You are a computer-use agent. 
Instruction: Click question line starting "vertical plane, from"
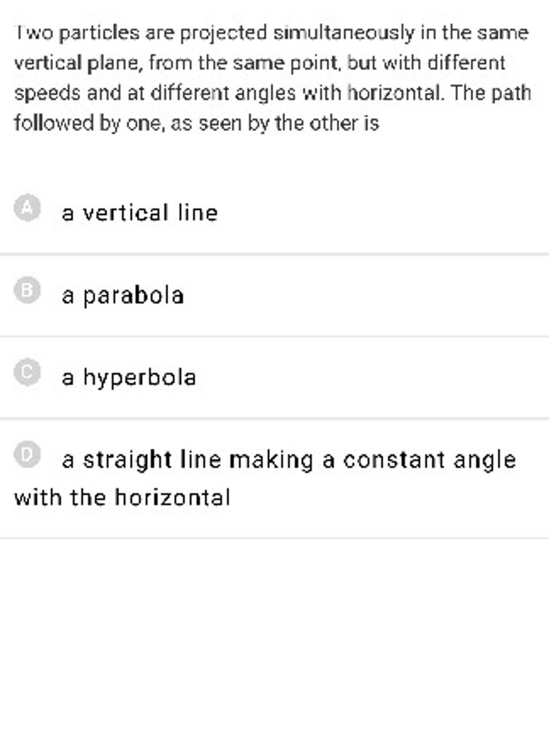pyautogui.click(x=259, y=64)
